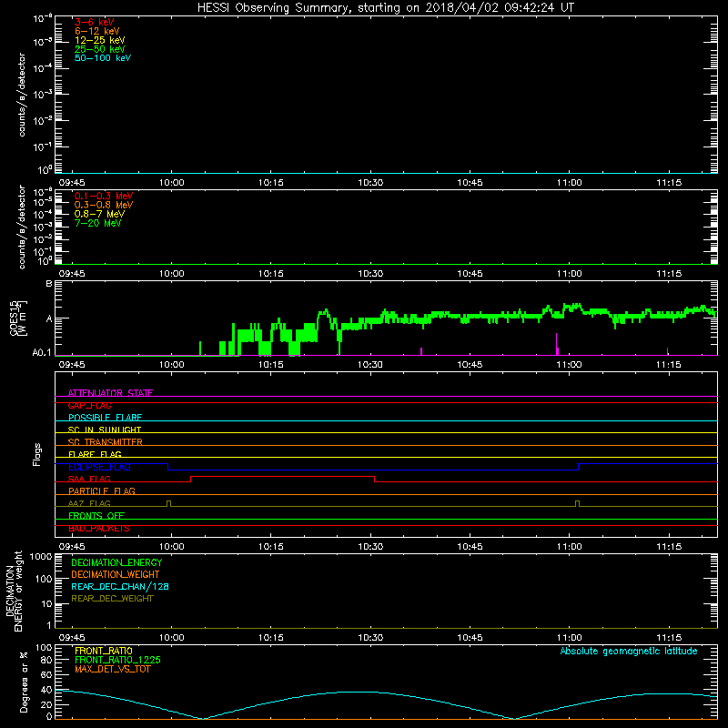728x728 pixels.
Task: Click the 11:00 time label below GOES panel
Action: (x=570, y=365)
